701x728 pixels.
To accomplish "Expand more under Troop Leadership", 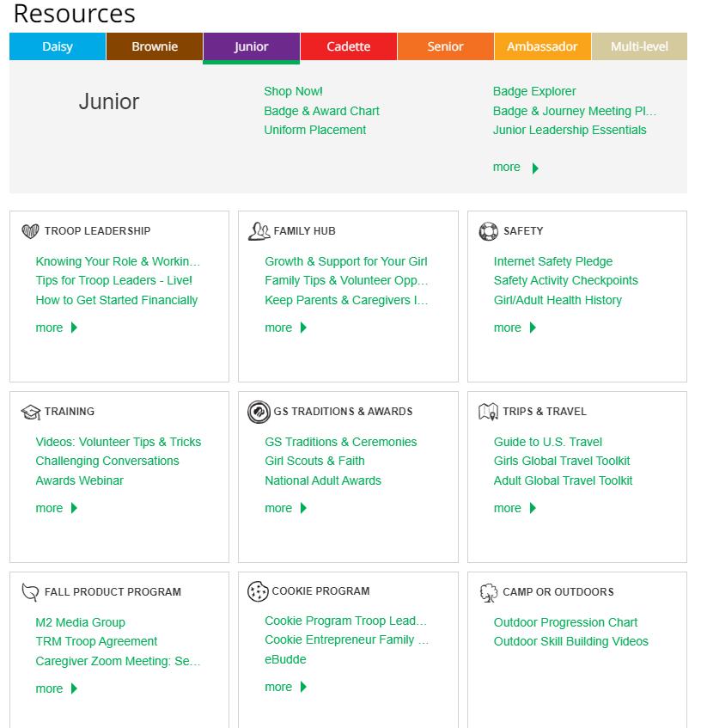I will [57, 327].
